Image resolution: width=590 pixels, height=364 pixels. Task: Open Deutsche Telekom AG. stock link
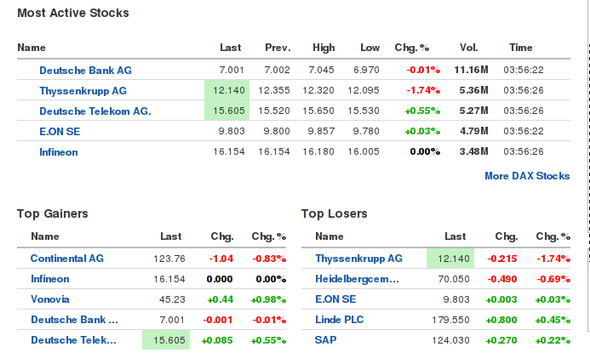[x=95, y=111]
